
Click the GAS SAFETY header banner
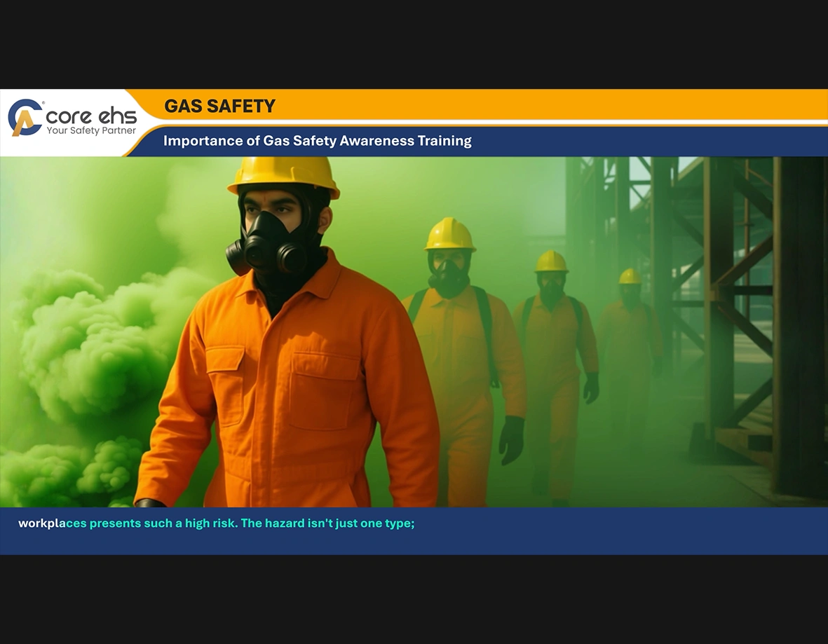pyautogui.click(x=220, y=107)
